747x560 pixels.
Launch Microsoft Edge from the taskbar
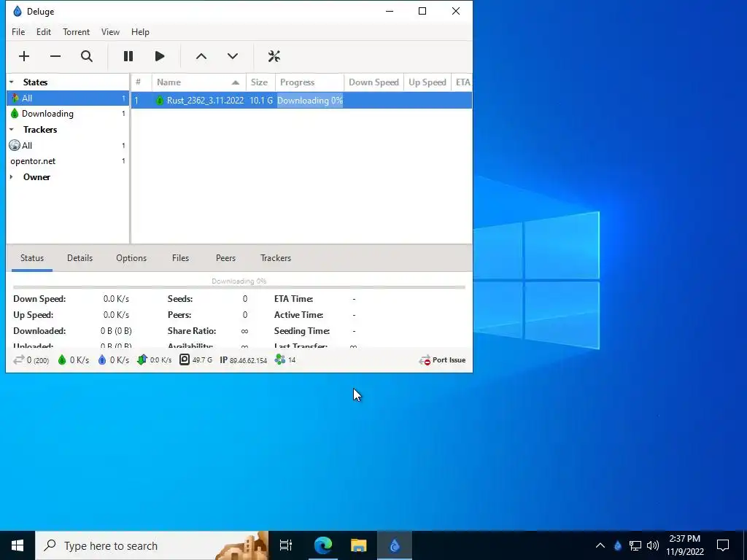[x=322, y=545]
